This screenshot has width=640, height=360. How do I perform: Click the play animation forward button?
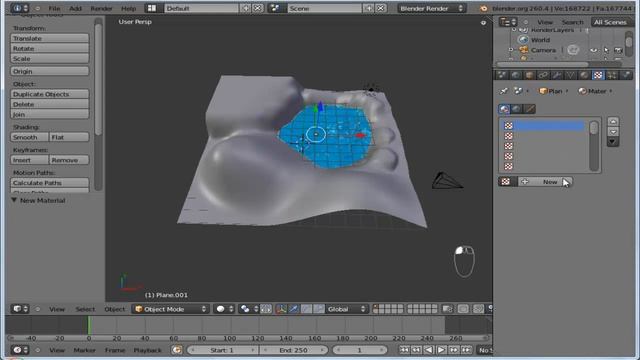pyautogui.click(x=441, y=350)
